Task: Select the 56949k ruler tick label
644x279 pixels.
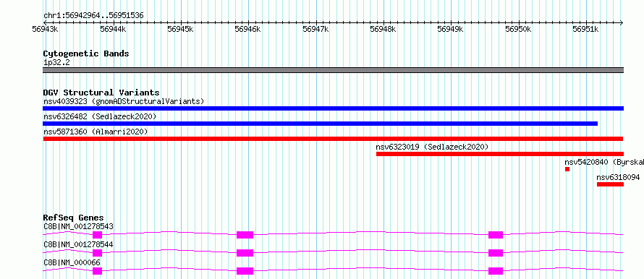Action: click(450, 29)
